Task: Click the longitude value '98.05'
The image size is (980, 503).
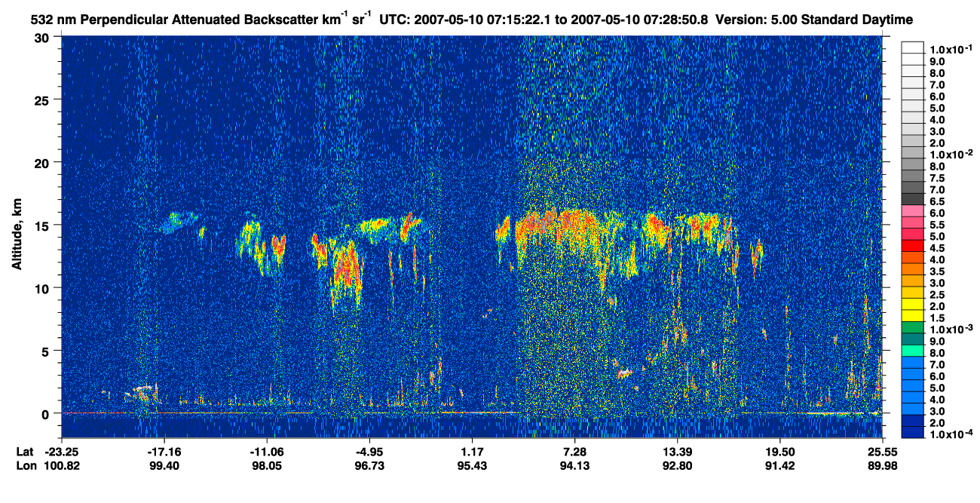Action: pos(267,465)
